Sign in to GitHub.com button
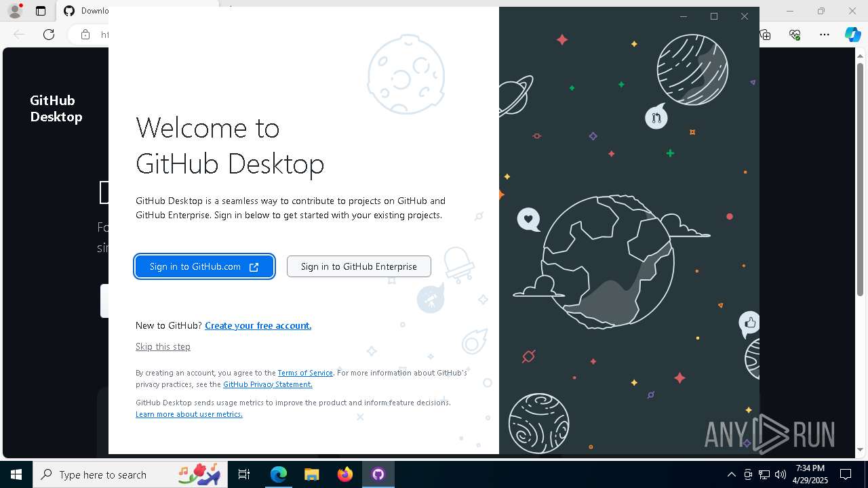This screenshot has height=488, width=868. [204, 266]
